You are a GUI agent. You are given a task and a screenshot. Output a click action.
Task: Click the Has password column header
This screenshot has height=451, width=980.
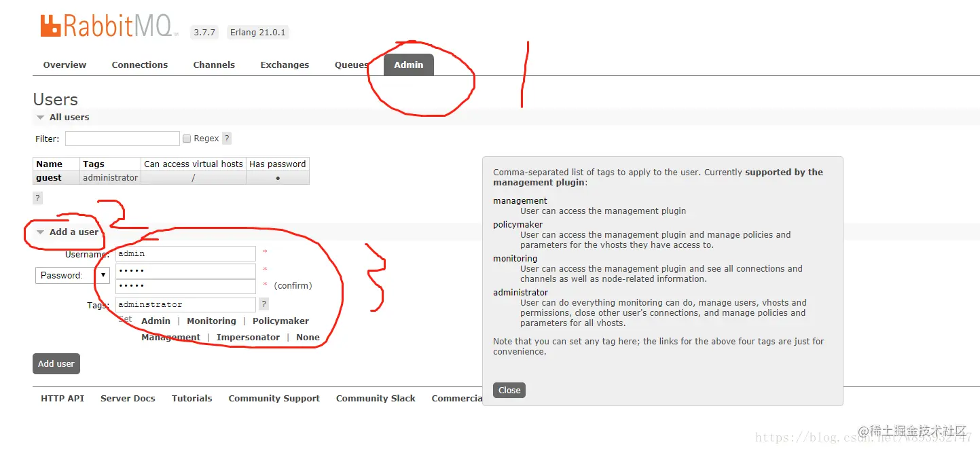[278, 164]
